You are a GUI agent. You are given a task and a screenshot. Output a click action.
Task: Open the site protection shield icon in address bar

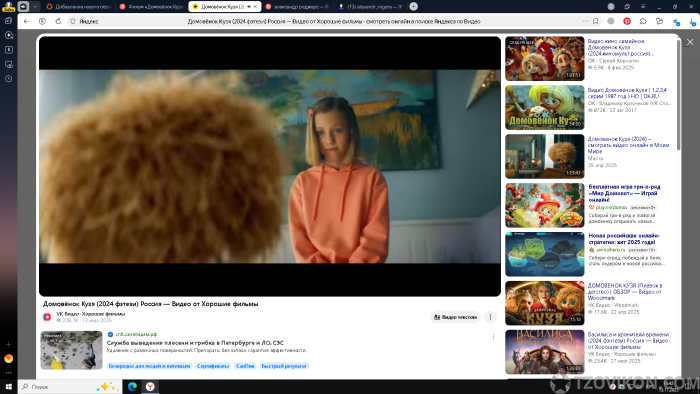click(73, 21)
